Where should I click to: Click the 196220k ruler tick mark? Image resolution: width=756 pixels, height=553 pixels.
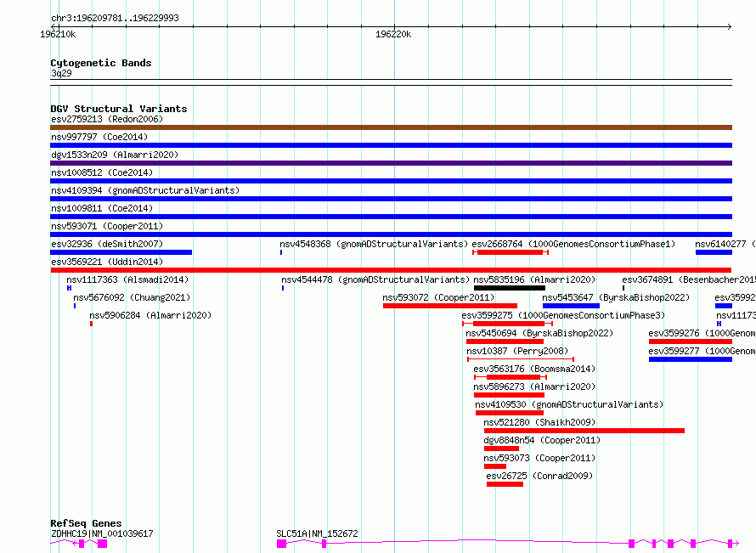394,26
